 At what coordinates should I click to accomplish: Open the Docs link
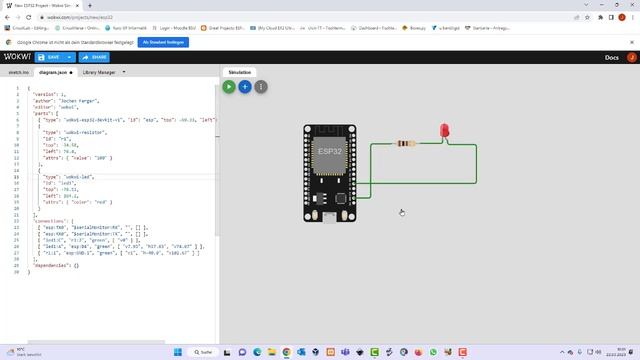coord(611,58)
